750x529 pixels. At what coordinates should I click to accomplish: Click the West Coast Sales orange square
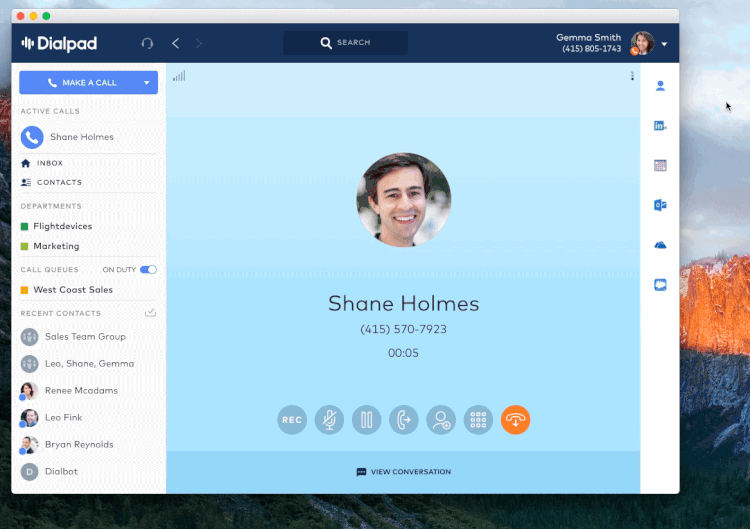(x=24, y=290)
